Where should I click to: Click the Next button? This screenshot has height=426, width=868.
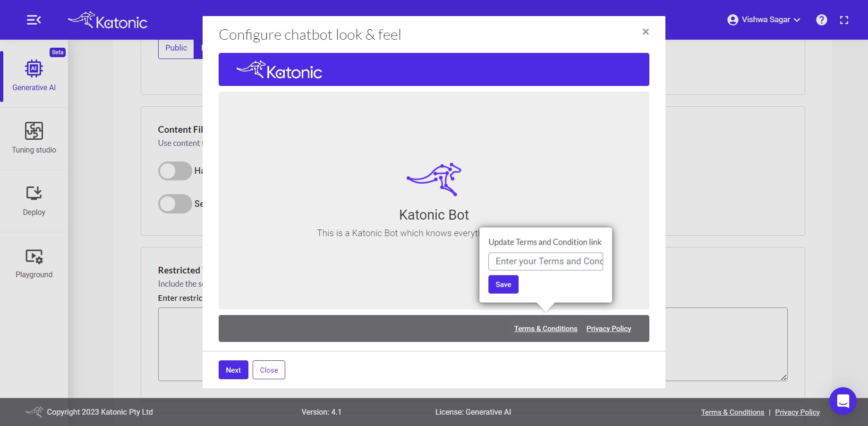233,370
